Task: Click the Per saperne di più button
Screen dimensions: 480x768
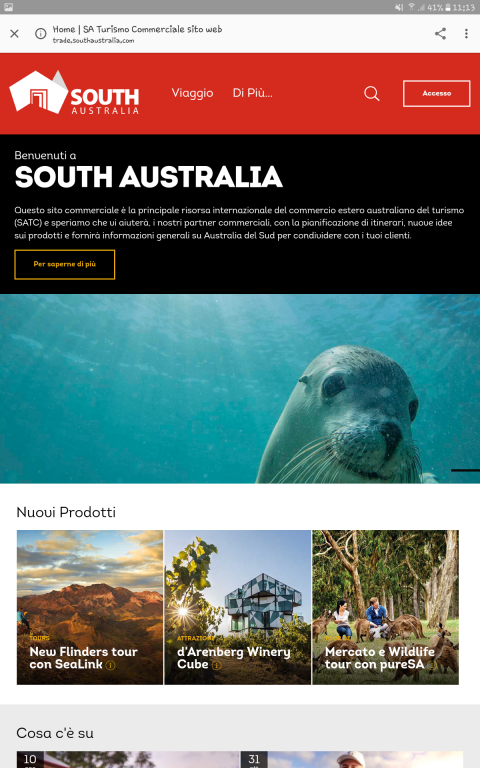Action: [x=65, y=264]
